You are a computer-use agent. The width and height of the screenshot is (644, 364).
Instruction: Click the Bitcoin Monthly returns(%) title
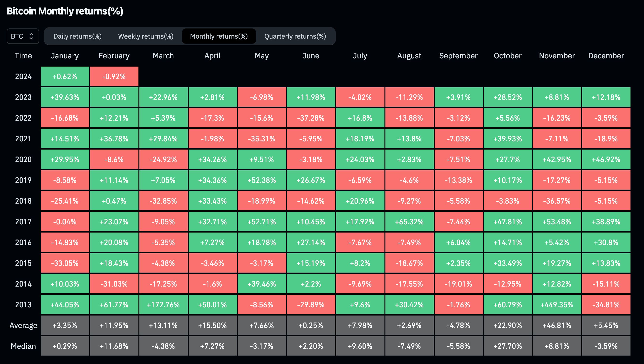coord(65,11)
